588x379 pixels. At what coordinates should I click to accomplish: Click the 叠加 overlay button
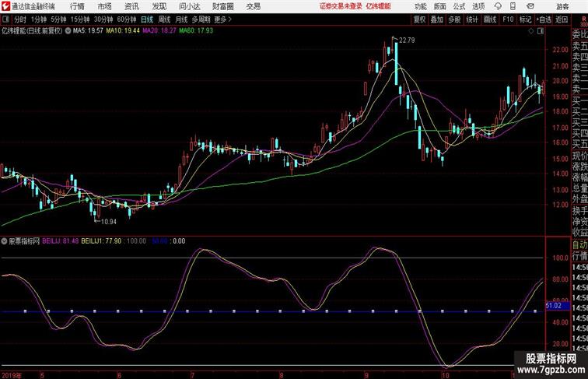point(437,19)
